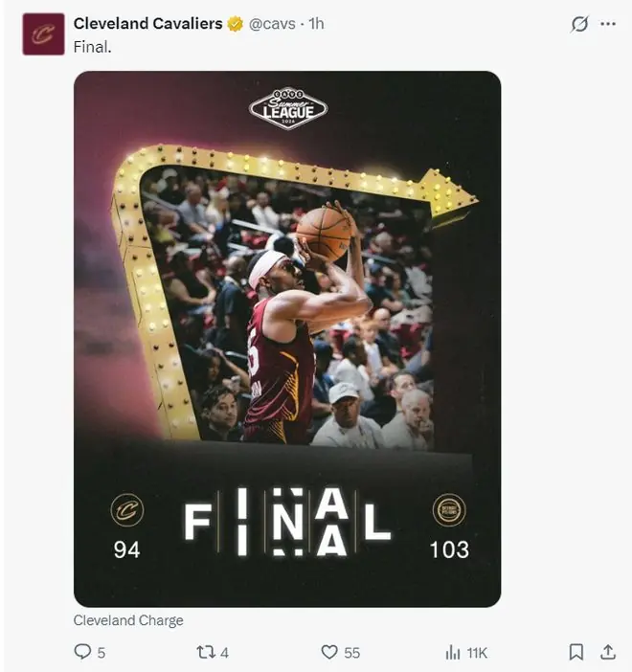Click the Grok explain icon
632x672 pixels.
pyautogui.click(x=579, y=24)
